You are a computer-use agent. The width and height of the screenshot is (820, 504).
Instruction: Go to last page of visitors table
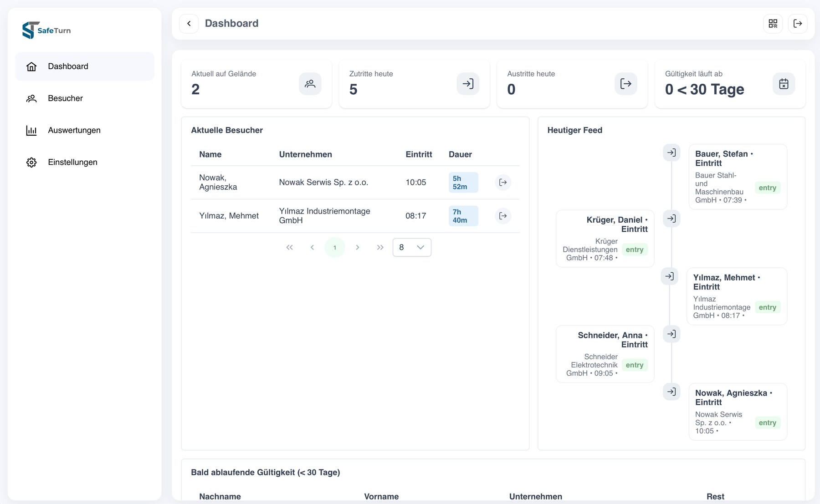[x=380, y=247]
